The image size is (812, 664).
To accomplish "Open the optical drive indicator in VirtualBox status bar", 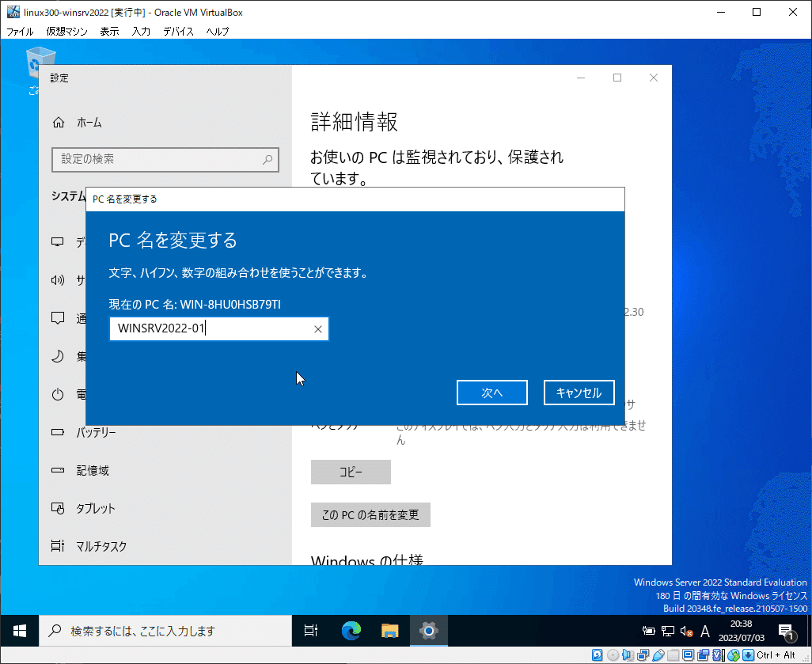I will tap(613, 655).
